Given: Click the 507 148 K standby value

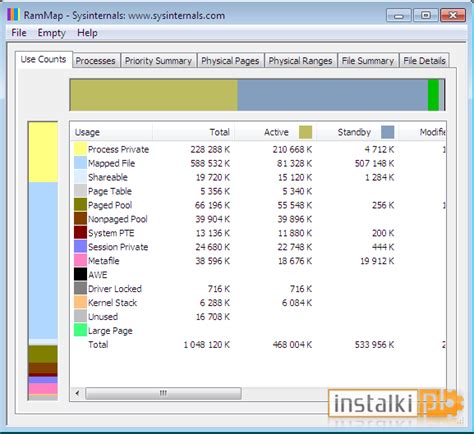Looking at the screenshot, I should click(x=374, y=163).
